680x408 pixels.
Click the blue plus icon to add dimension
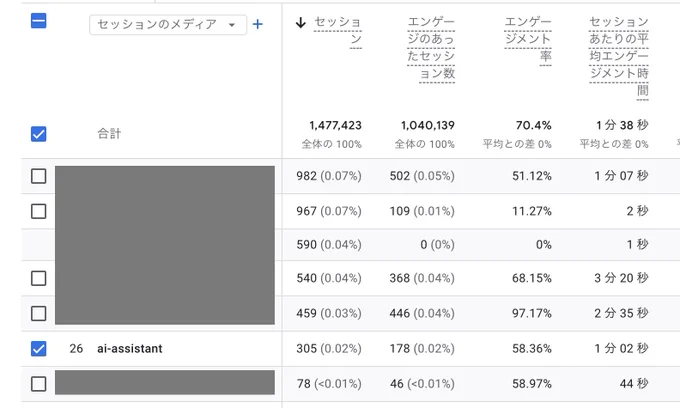pyautogui.click(x=258, y=24)
